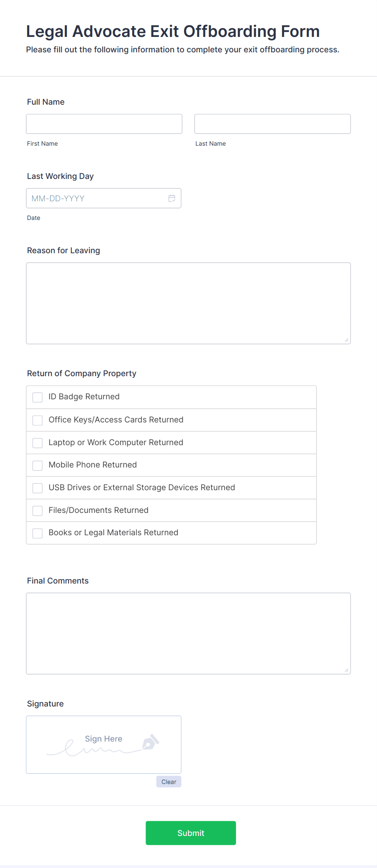
Task: Click into the Last Name field
Action: (272, 124)
